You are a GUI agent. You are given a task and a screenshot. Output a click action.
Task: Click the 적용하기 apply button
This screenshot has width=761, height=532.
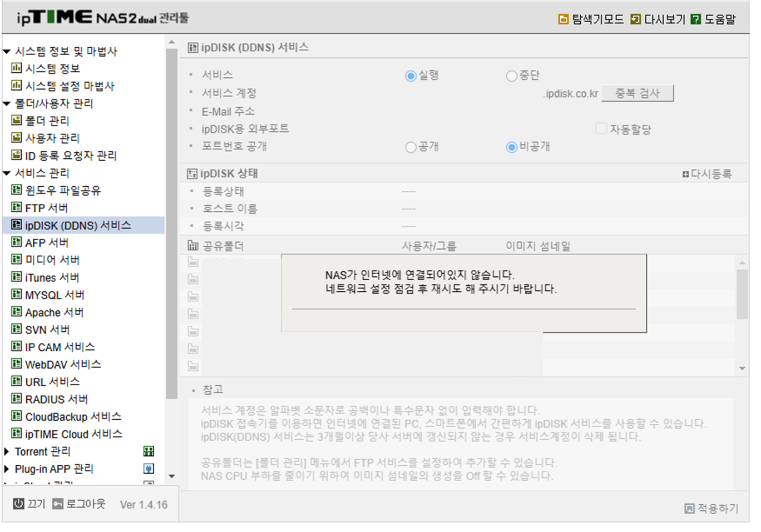point(711,508)
